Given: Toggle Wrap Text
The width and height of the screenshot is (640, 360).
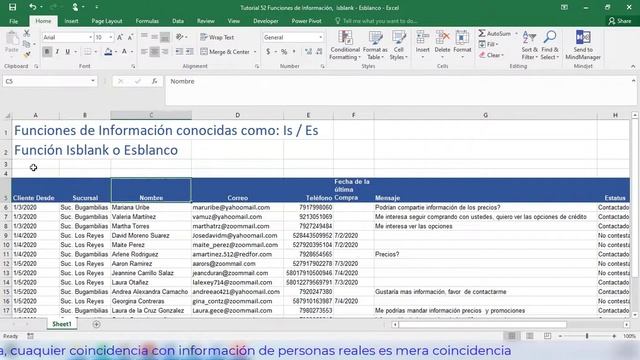Looking at the screenshot, I should (217, 37).
